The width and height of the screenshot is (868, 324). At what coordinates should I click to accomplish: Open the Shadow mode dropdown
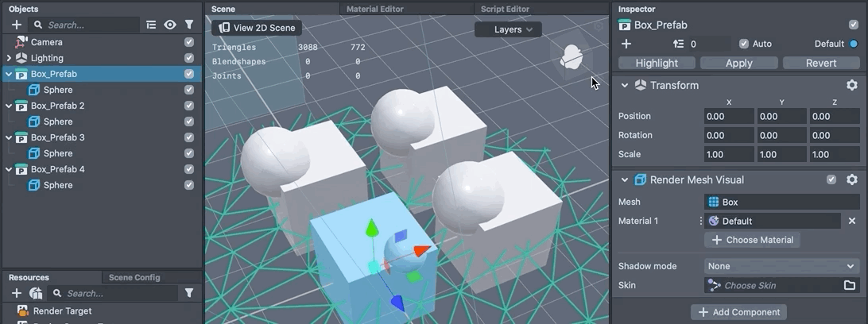[781, 266]
